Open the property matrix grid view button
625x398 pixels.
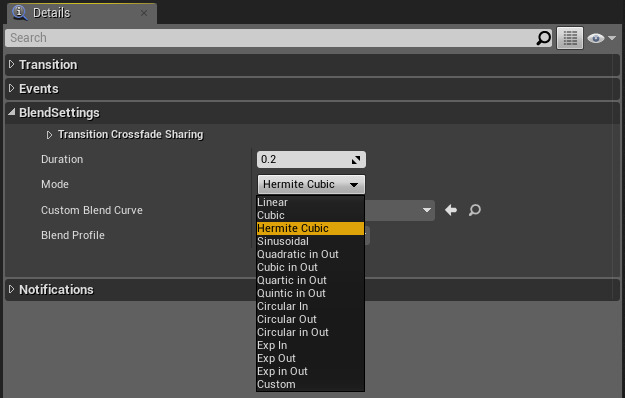pyautogui.click(x=570, y=38)
